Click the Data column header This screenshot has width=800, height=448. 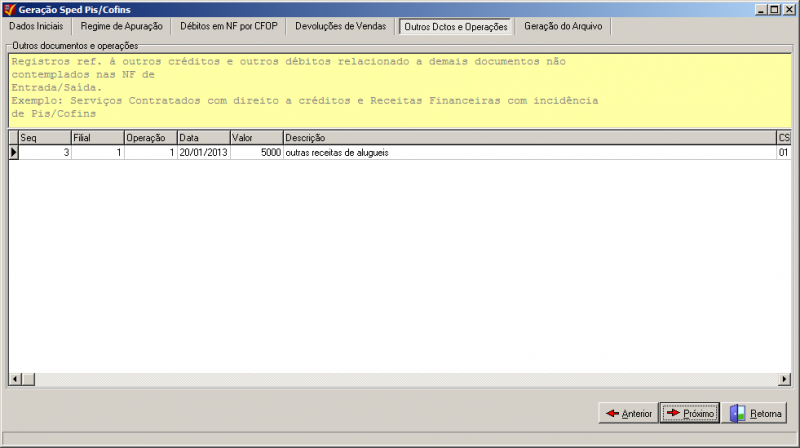204,138
